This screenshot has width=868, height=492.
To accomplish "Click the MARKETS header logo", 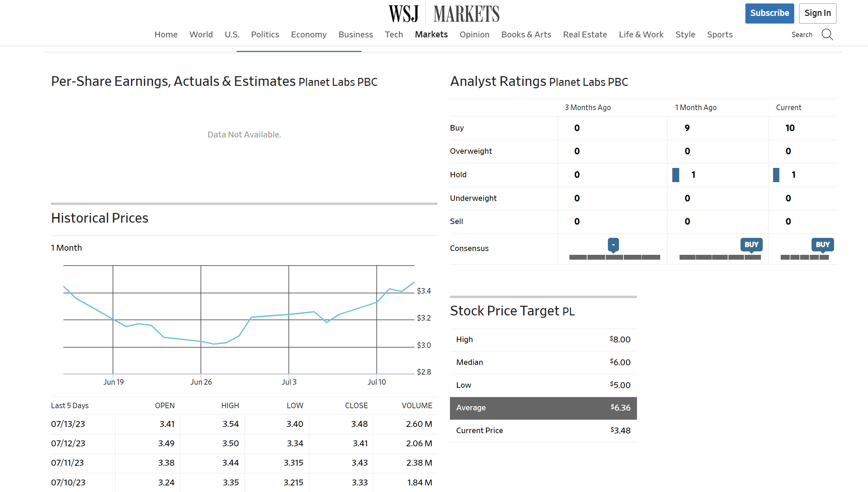I will click(466, 14).
